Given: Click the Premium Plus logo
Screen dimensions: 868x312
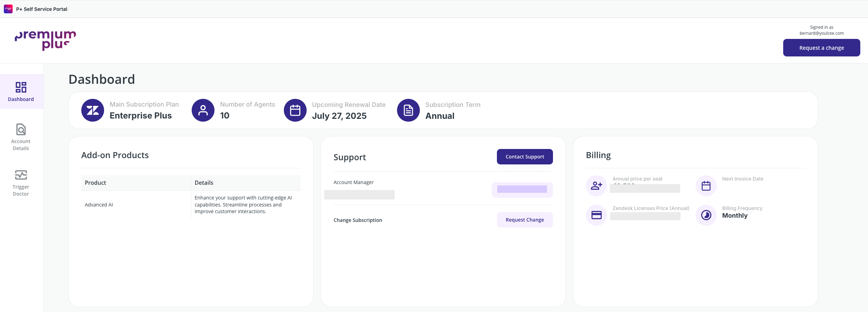Looking at the screenshot, I should pos(45,40).
